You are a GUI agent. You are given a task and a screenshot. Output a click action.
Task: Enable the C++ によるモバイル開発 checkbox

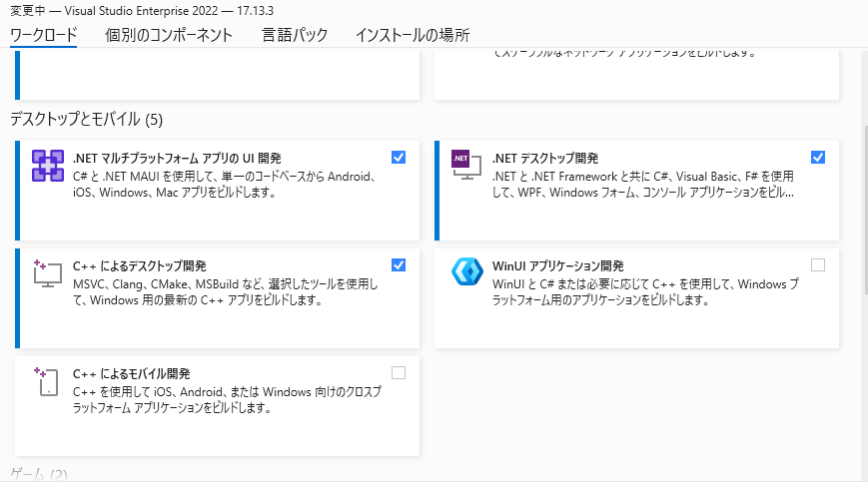coord(399,373)
